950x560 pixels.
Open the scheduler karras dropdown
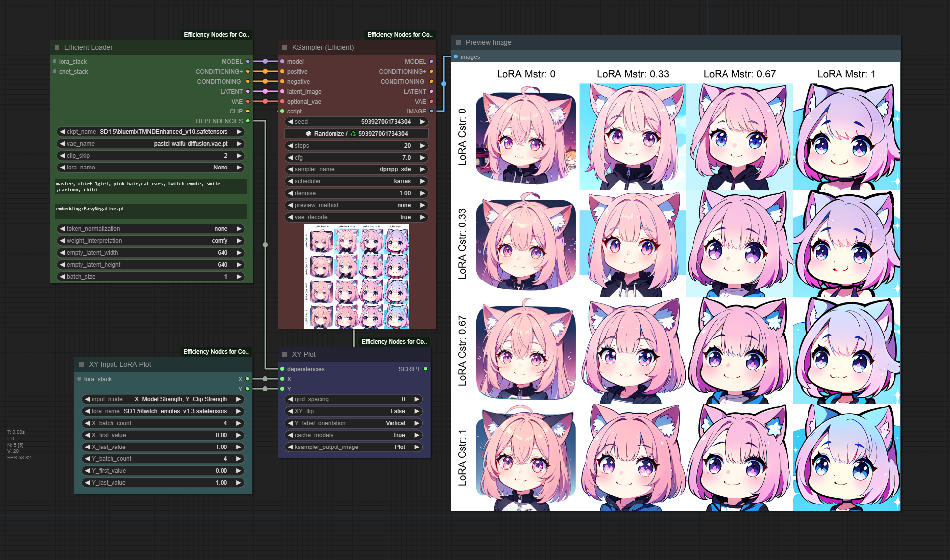pyautogui.click(x=356, y=181)
